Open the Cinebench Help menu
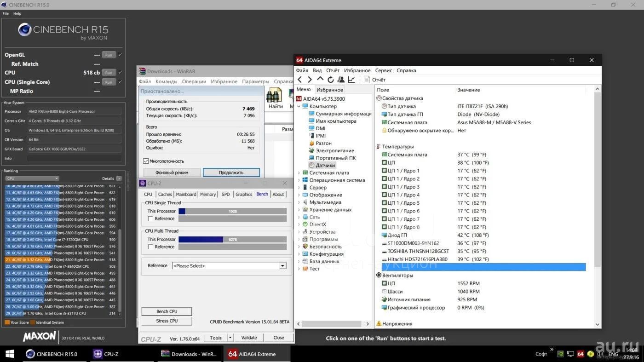Image resolution: width=644 pixels, height=362 pixels. point(17,13)
